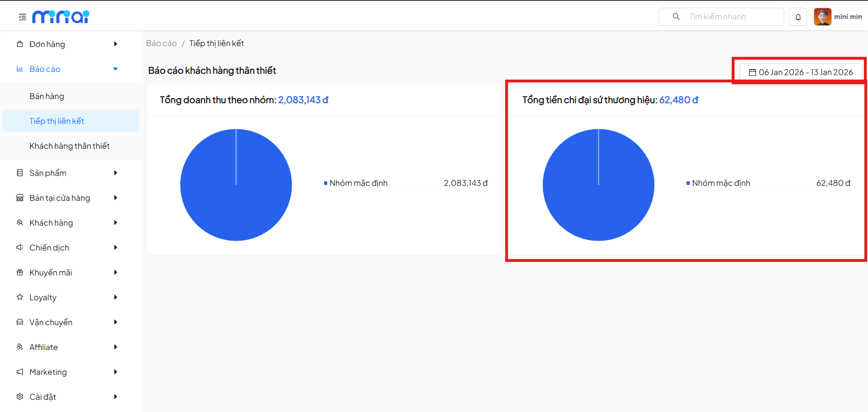The height and width of the screenshot is (412, 868).
Task: Expand the Sản phẩm submenu arrow
Action: click(x=115, y=173)
